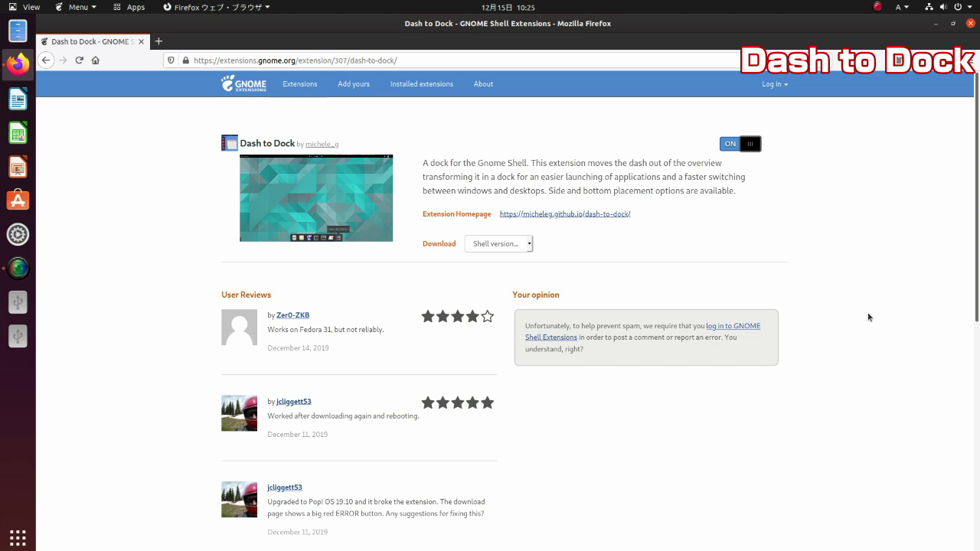Open the extension homepage link

tap(564, 214)
